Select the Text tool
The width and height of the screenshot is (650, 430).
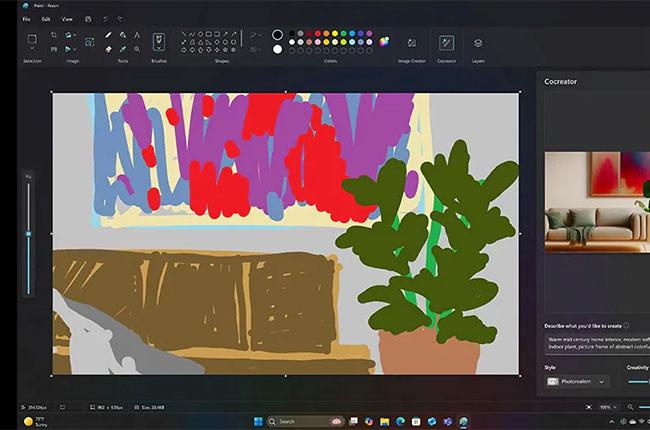coord(137,35)
